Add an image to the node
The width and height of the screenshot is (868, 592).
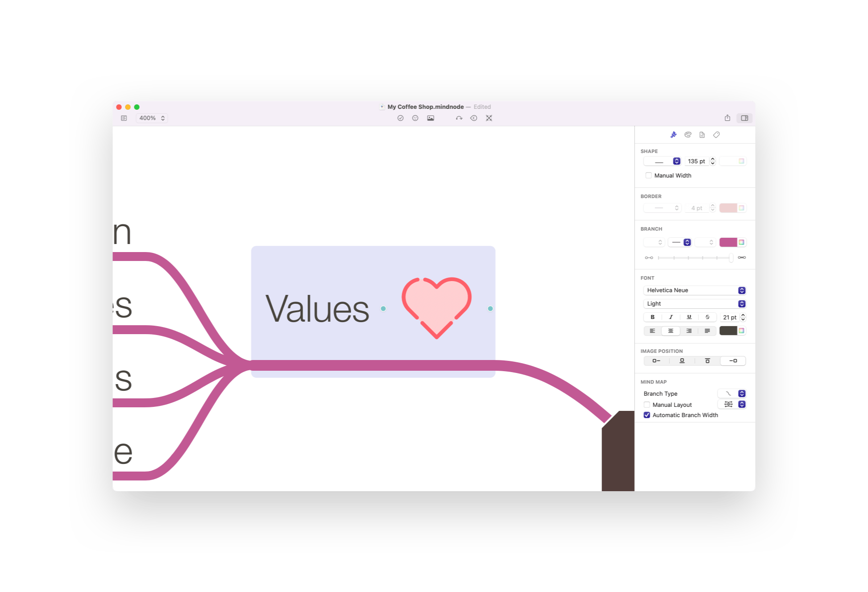point(430,118)
